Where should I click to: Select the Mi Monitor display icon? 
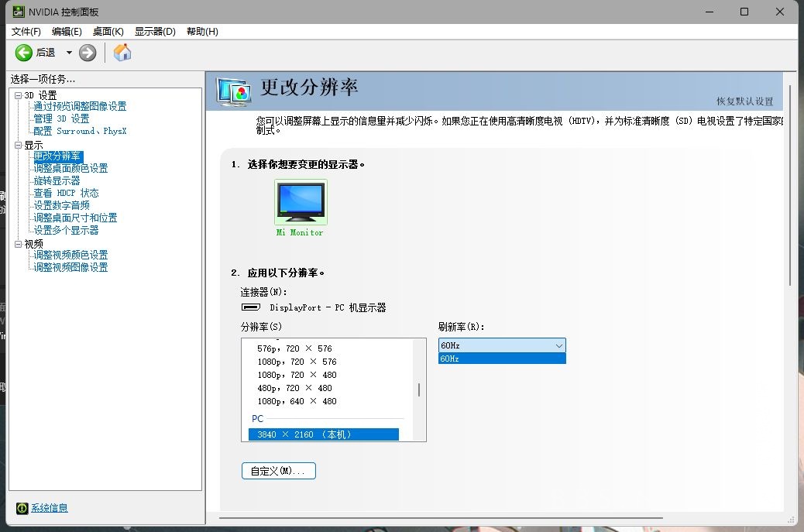pos(300,201)
